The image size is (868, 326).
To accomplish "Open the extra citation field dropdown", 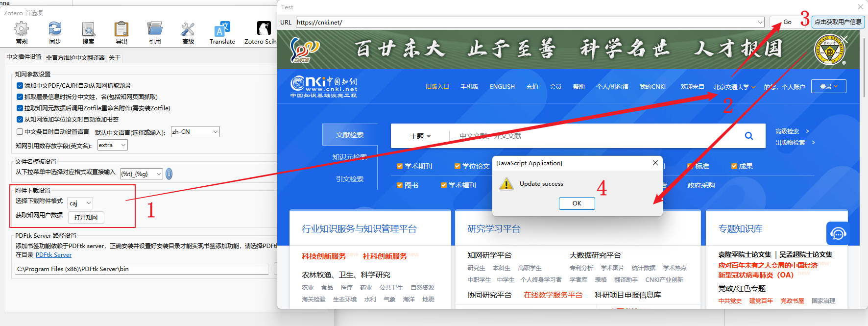I will (112, 145).
